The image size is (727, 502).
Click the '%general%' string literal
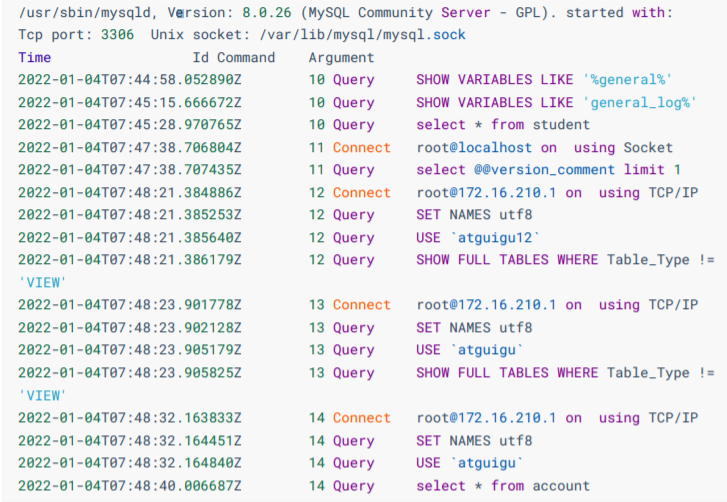[x=627, y=80]
